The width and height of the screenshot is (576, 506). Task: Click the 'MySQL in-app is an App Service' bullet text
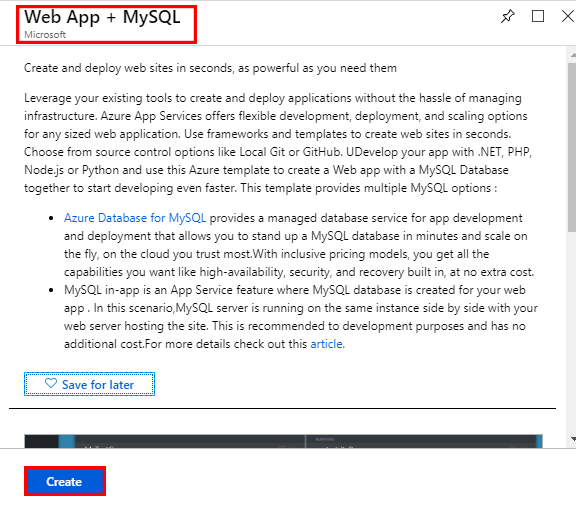pos(300,317)
